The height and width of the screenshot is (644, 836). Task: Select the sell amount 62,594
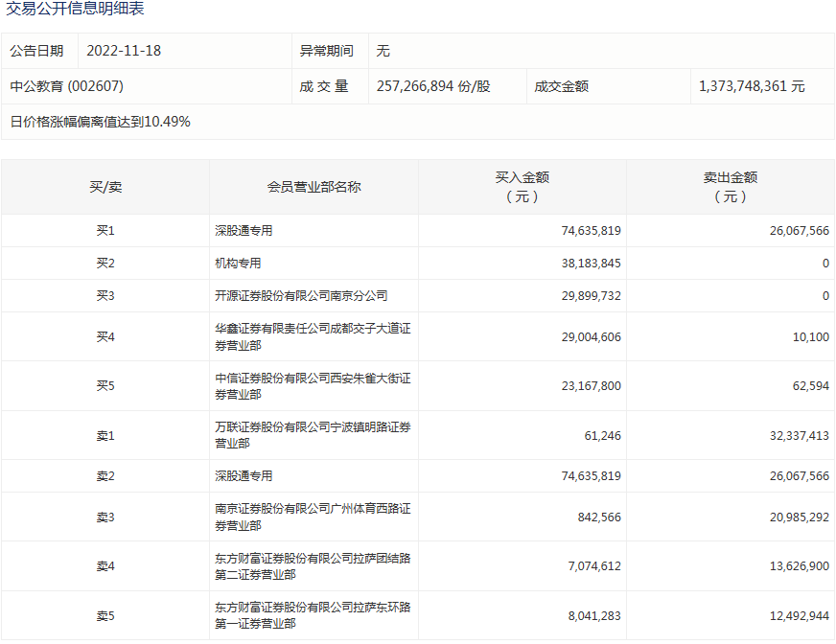[x=811, y=385]
